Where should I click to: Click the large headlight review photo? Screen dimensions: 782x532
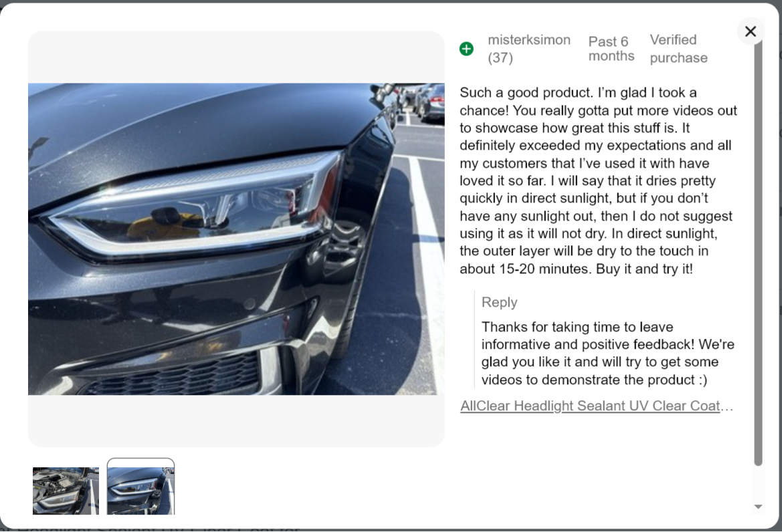click(x=236, y=239)
